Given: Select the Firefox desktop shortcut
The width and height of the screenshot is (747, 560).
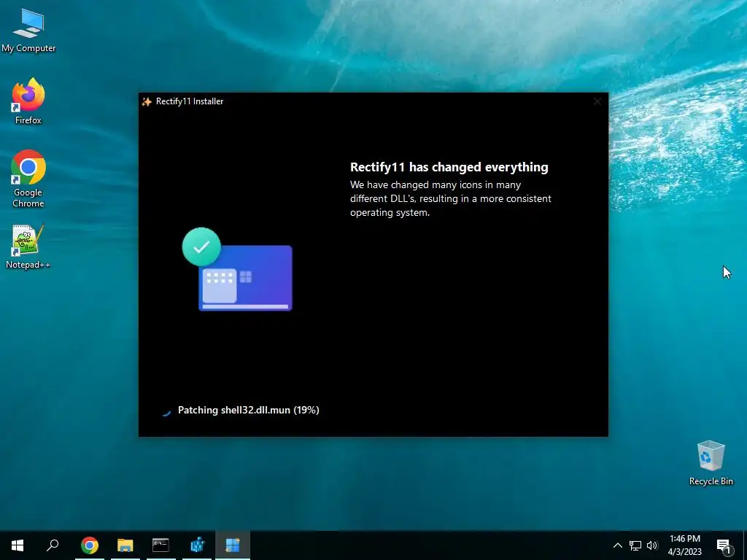Looking at the screenshot, I should pyautogui.click(x=28, y=101).
